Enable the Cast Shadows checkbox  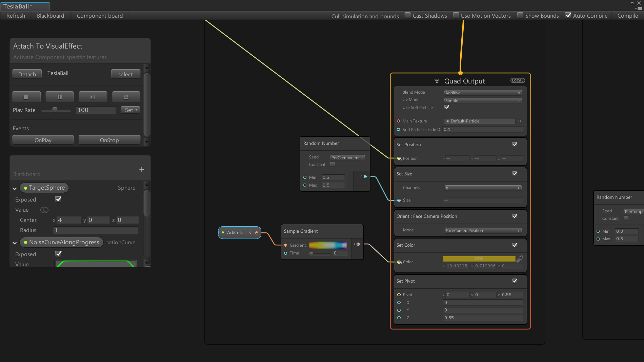(x=408, y=15)
